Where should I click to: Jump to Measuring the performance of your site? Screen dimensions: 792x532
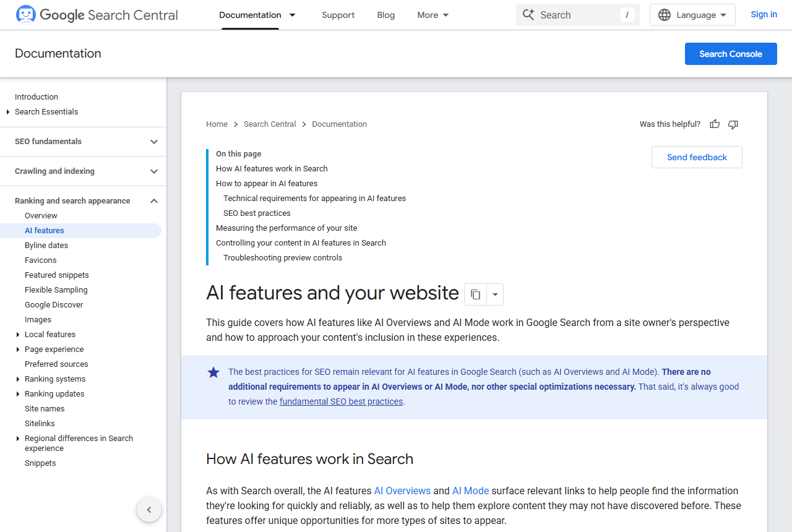click(x=286, y=228)
